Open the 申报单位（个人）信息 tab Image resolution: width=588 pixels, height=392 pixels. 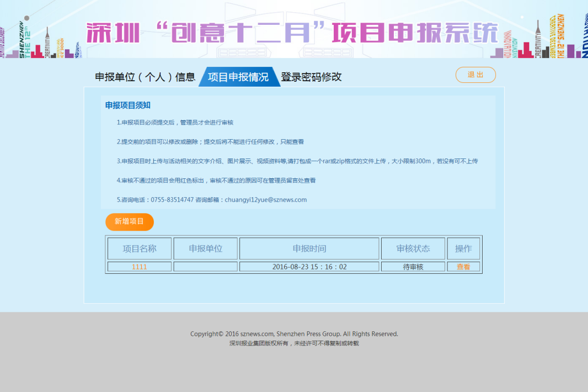[x=145, y=77]
